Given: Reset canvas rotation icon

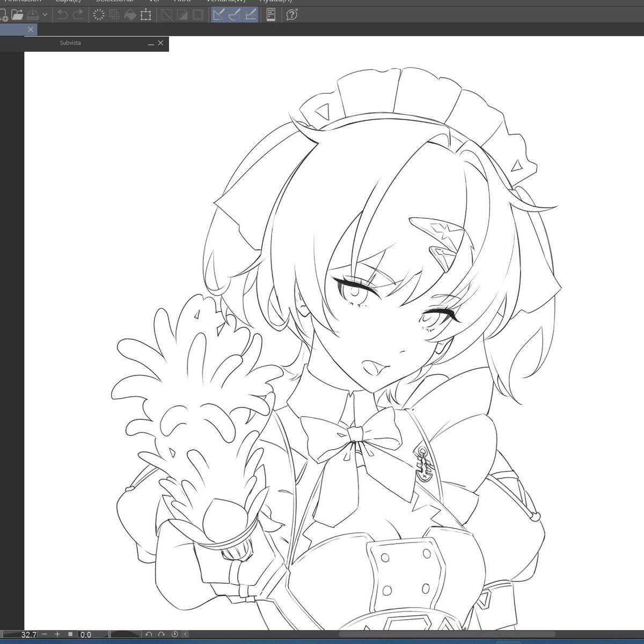Looking at the screenshot, I should (174, 634).
